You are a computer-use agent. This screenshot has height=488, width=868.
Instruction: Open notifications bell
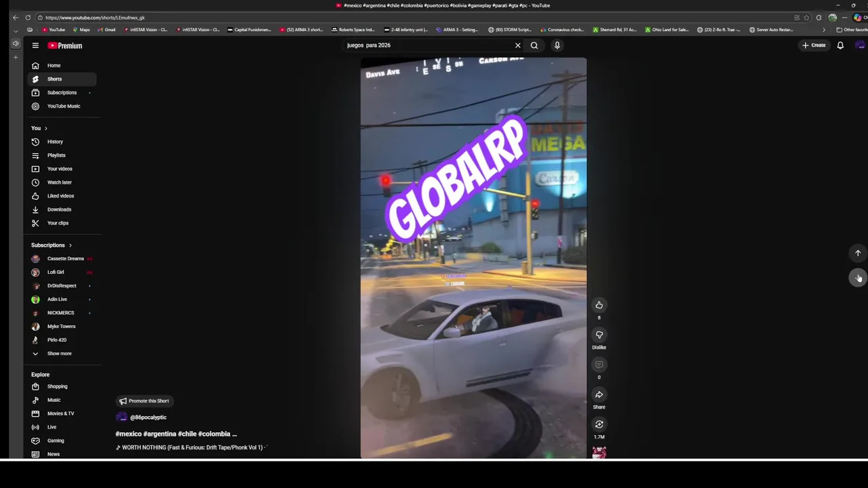click(x=840, y=45)
